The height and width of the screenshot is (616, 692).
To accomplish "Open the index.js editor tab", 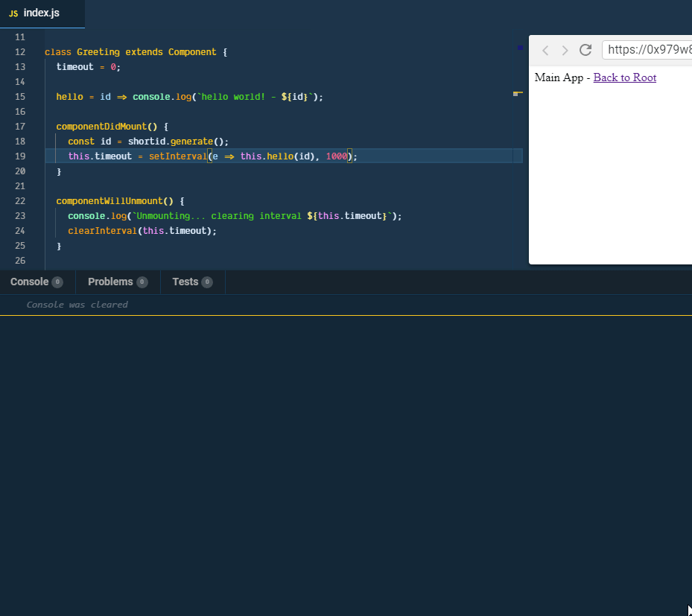I will click(x=41, y=13).
